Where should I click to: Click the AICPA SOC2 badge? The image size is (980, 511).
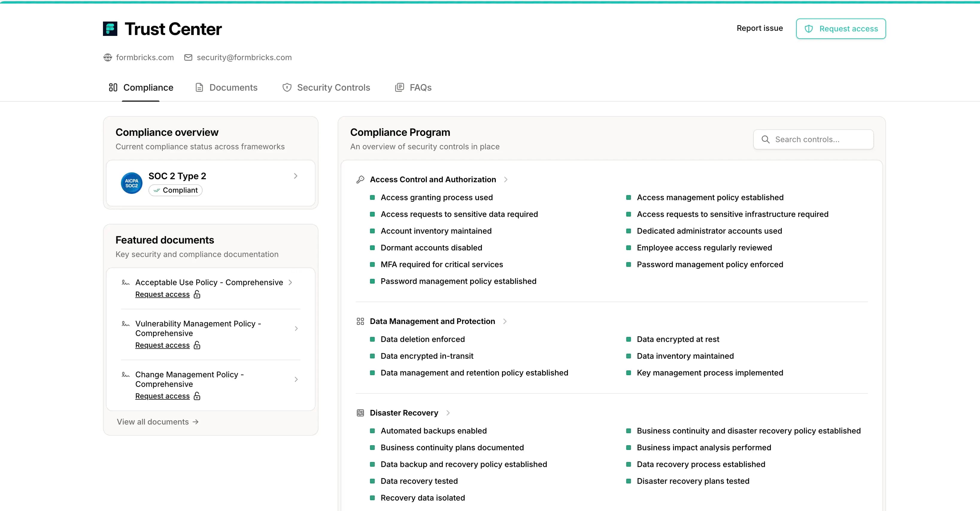132,183
